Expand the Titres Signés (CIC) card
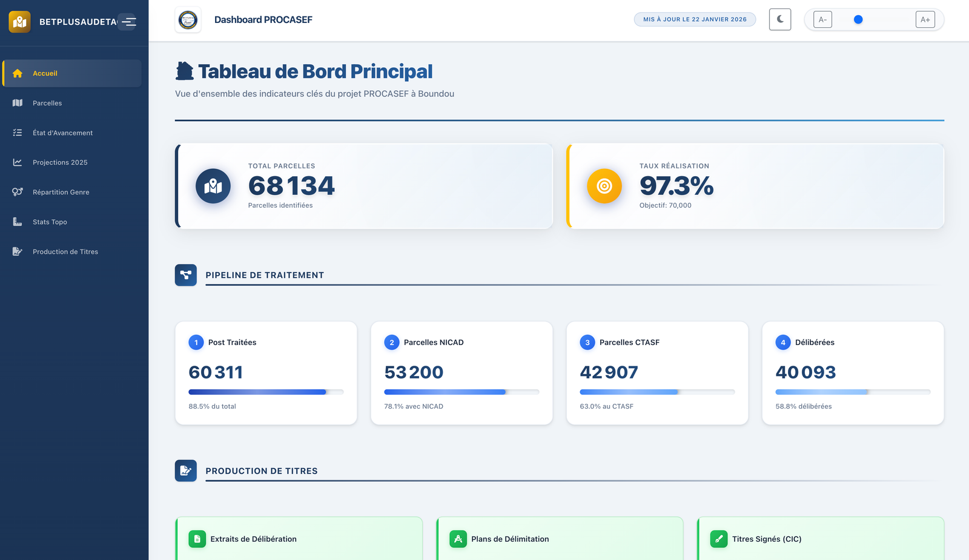This screenshot has height=560, width=969. pos(820,539)
